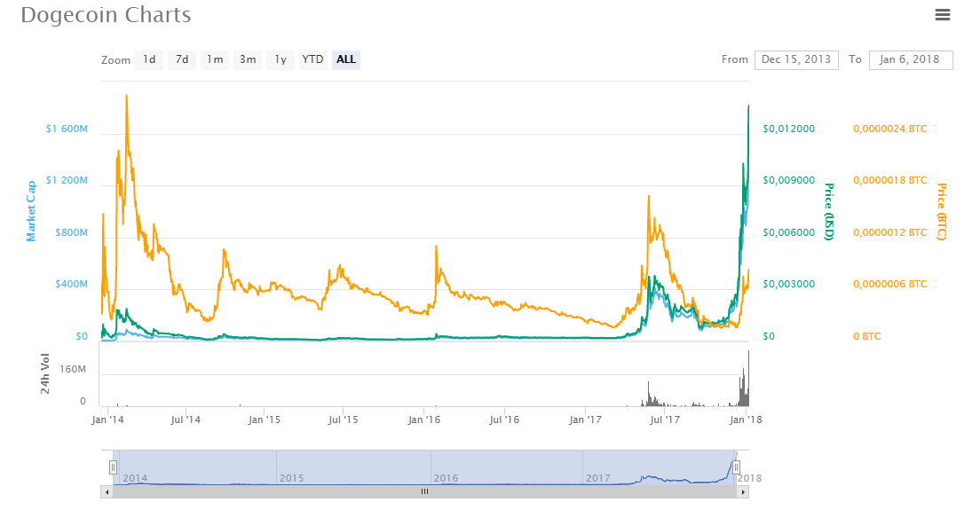The height and width of the screenshot is (510, 980).
Task: Click the Price (BTC) axis title
Action: [x=941, y=212]
